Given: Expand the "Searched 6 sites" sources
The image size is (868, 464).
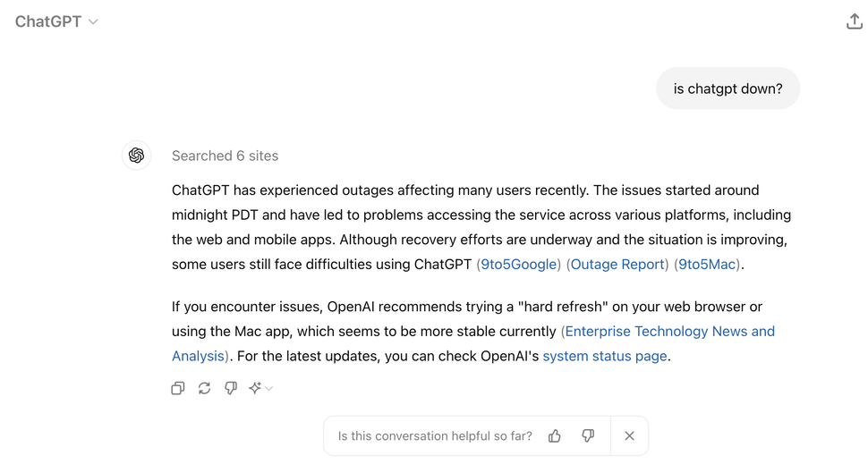Looking at the screenshot, I should 225,156.
